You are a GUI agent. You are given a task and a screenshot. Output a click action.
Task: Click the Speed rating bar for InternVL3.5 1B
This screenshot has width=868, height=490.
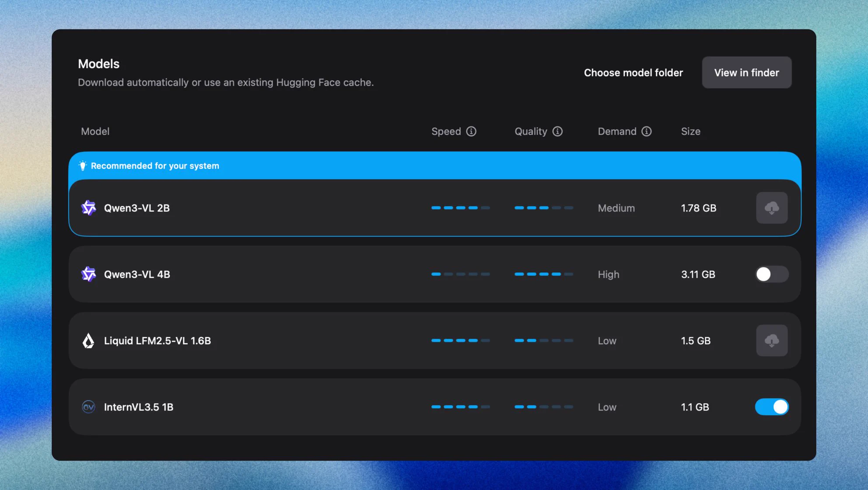461,407
